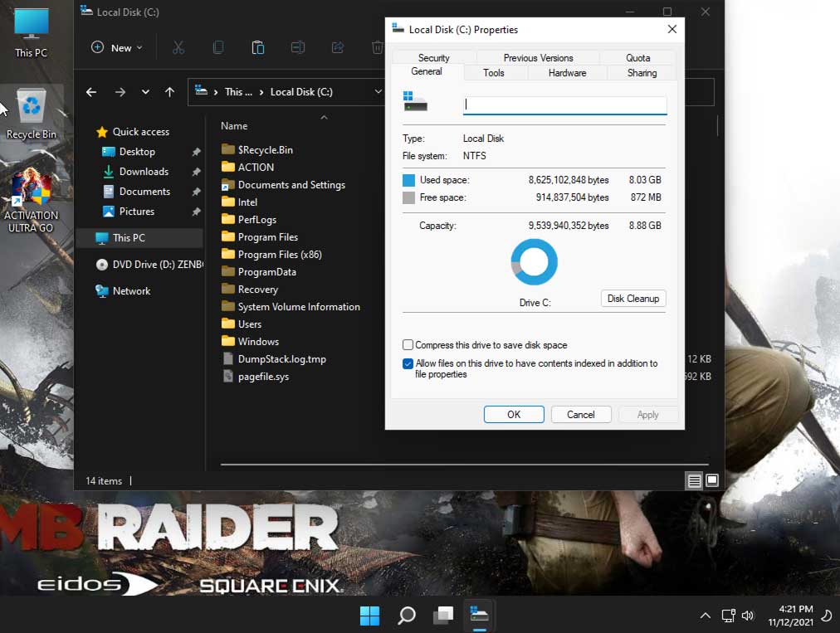The width and height of the screenshot is (840, 633).
Task: Close the Properties dialog with X
Action: 672,30
